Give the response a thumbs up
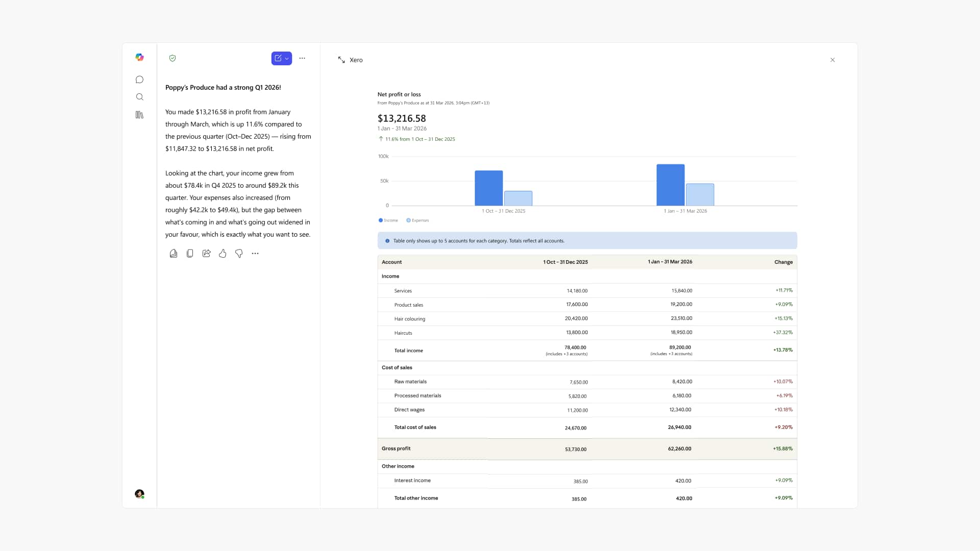 (223, 254)
